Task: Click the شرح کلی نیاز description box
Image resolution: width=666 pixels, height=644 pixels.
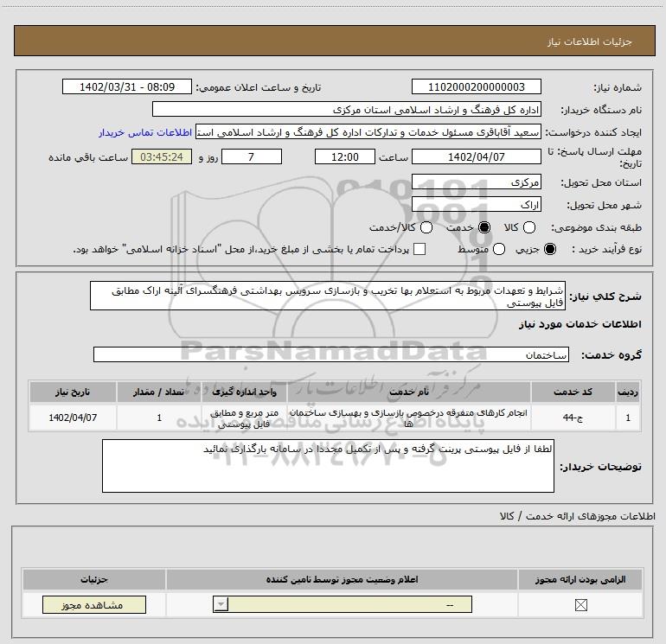Action: [x=328, y=296]
